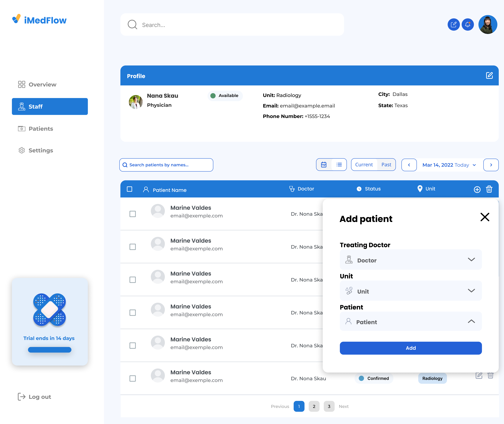
Task: Open Patients in the sidebar
Action: click(41, 129)
